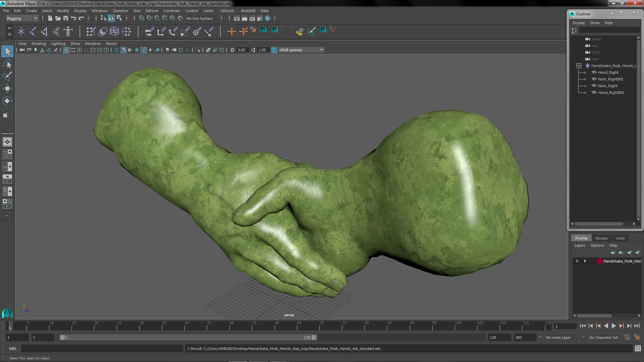644x362 pixels.
Task: Toggle smooth shade all in viewport bar
Action: (x=123, y=50)
